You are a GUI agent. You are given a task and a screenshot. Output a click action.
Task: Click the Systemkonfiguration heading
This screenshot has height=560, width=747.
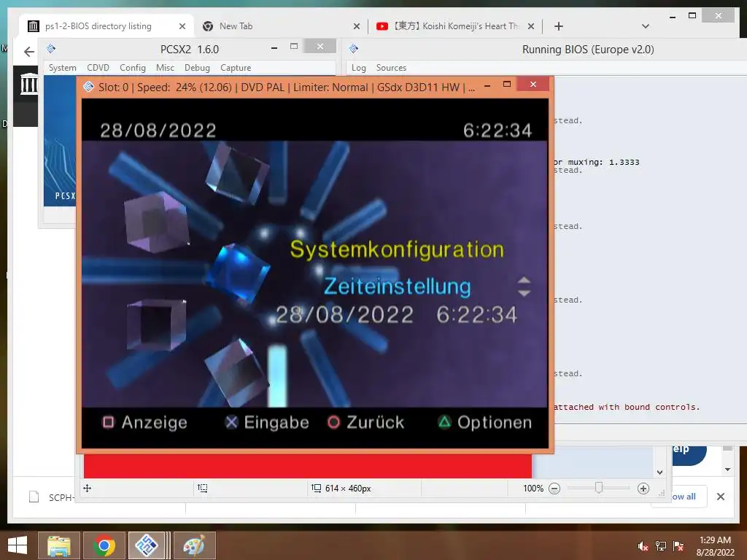point(397,249)
